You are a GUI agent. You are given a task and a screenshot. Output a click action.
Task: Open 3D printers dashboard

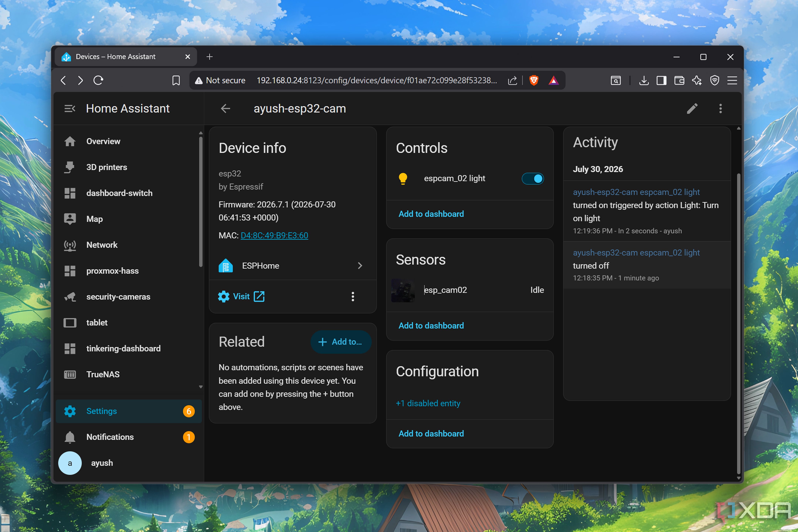click(129, 167)
